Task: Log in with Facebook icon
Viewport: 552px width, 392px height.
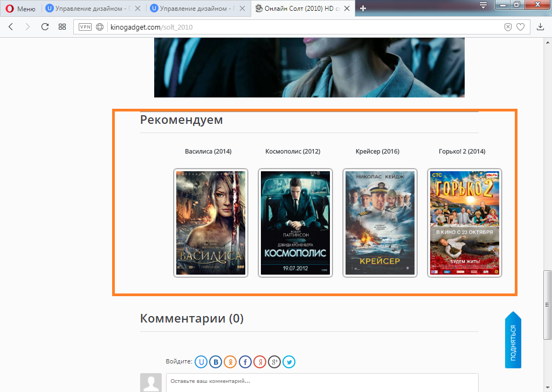Action: tap(245, 362)
